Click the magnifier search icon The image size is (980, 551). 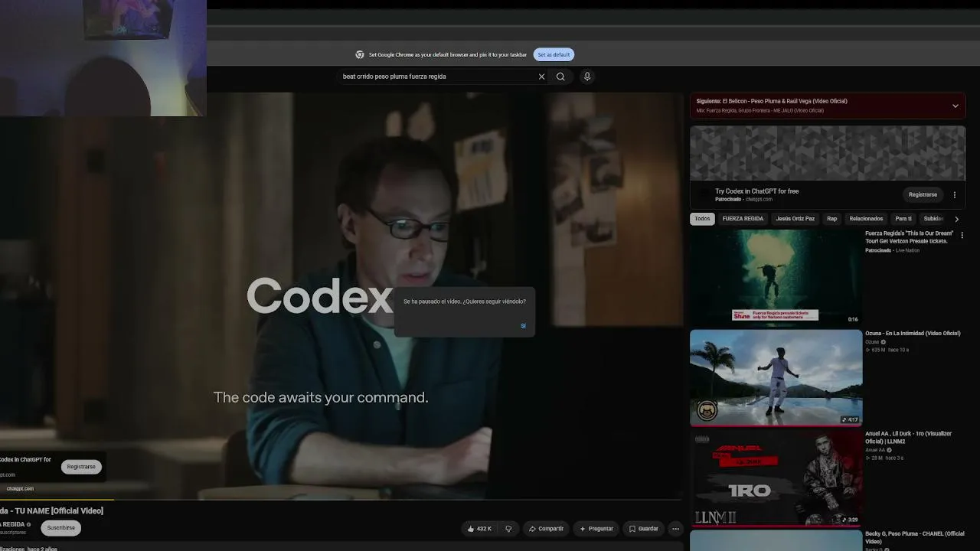560,77
